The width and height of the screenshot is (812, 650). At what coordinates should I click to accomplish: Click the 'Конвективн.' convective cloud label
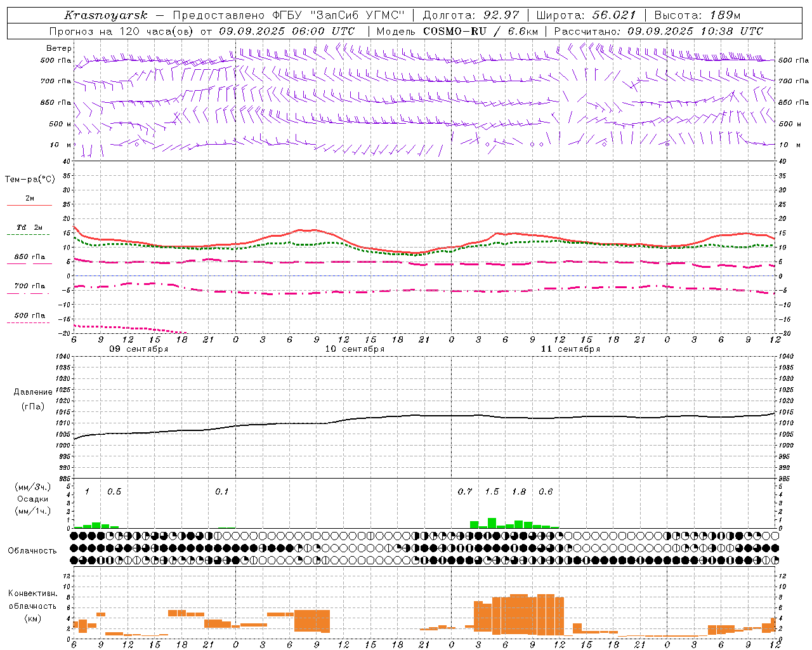(33, 594)
